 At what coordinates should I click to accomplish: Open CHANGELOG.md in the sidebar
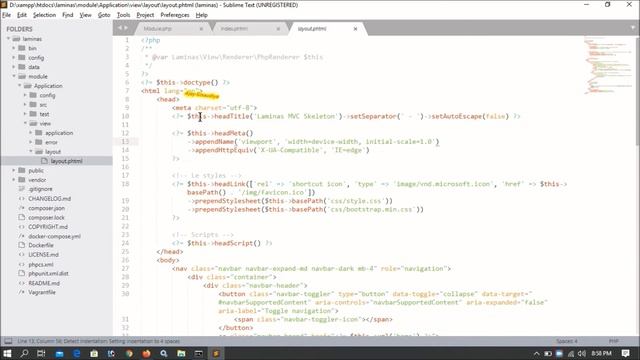tap(49, 198)
